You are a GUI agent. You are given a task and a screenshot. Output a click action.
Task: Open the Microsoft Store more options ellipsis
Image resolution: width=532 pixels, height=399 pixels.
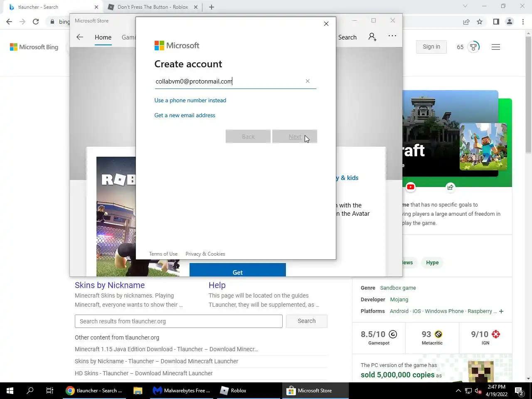click(392, 36)
